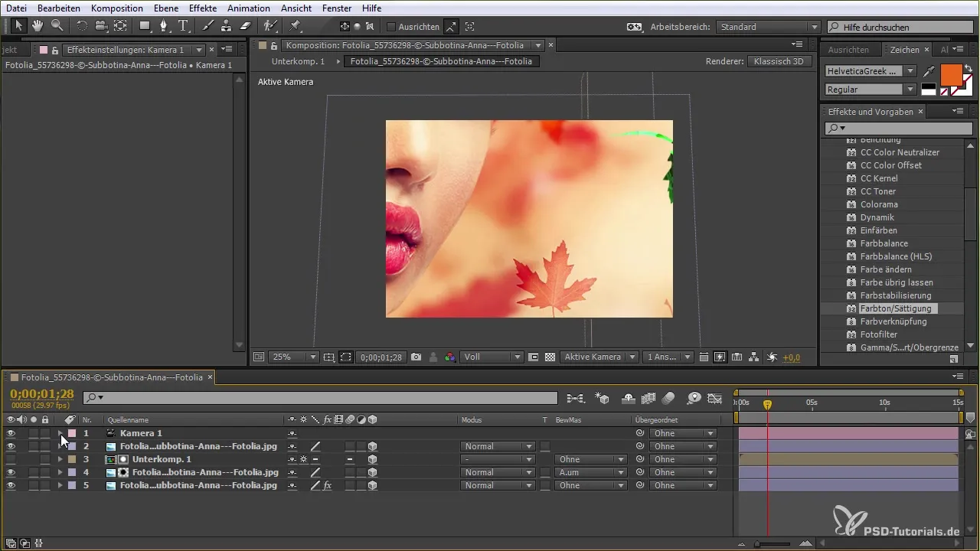Hide the Kamera 1 layer visibility
This screenshot has height=551, width=980.
11,433
